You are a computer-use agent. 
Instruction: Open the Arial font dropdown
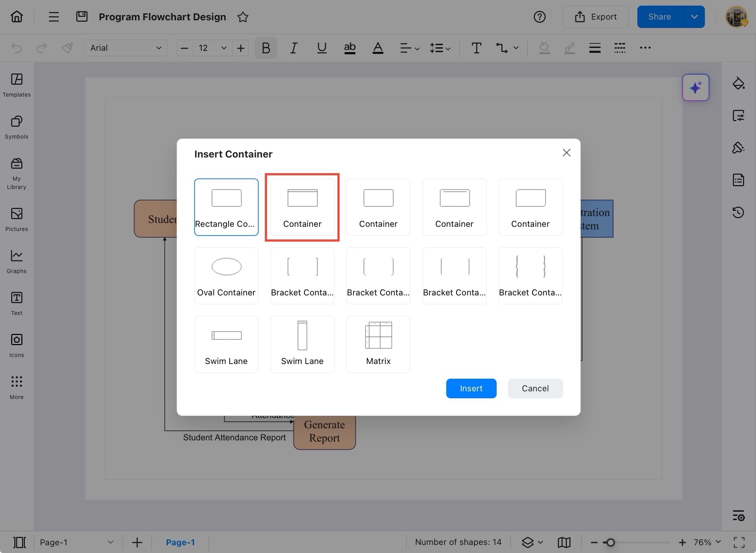[x=126, y=48]
